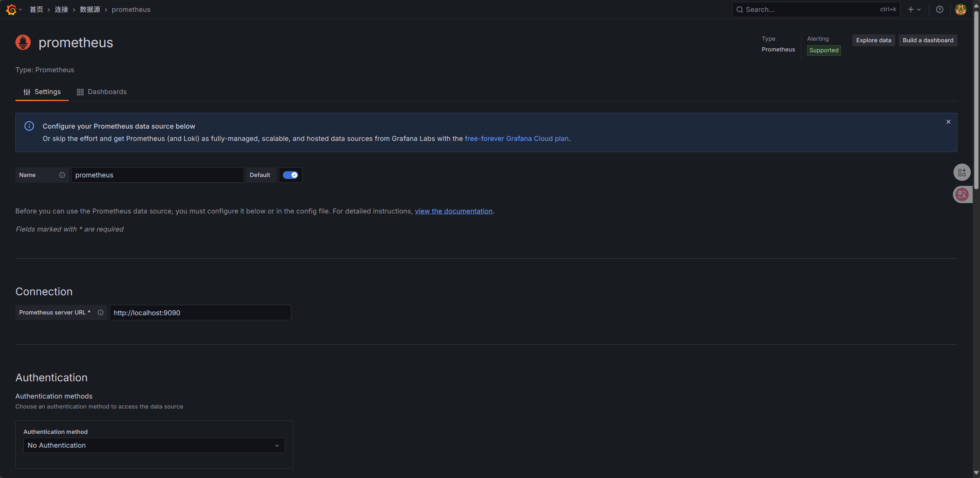Open the user avatar profile menu

click(961, 10)
